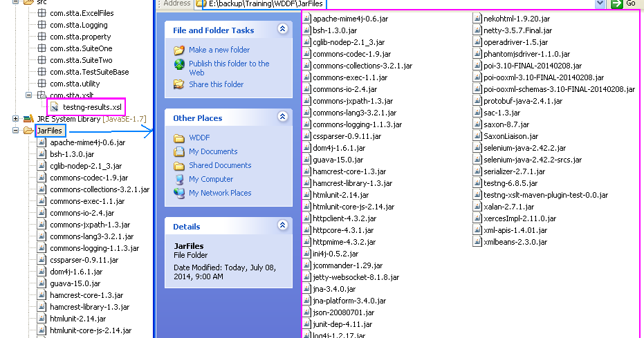The image size is (644, 338).
Task: Select cssparser-0.9.11.jar in project tree
Action: pos(84,260)
